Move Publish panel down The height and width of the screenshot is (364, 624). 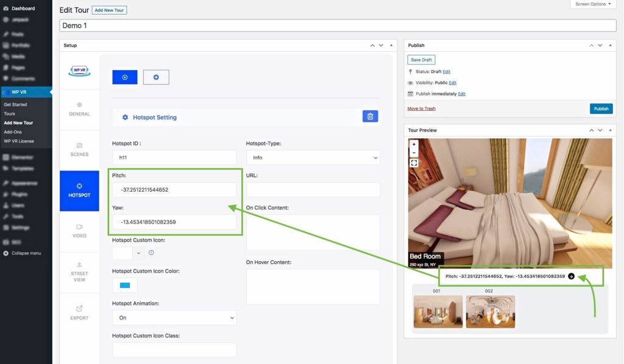600,45
